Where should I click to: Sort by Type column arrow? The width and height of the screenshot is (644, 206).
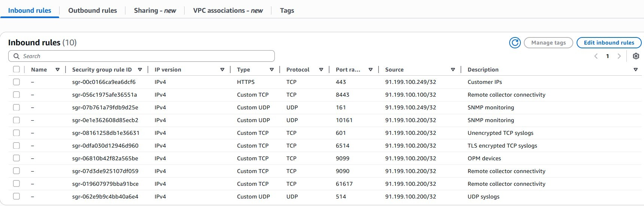point(272,70)
